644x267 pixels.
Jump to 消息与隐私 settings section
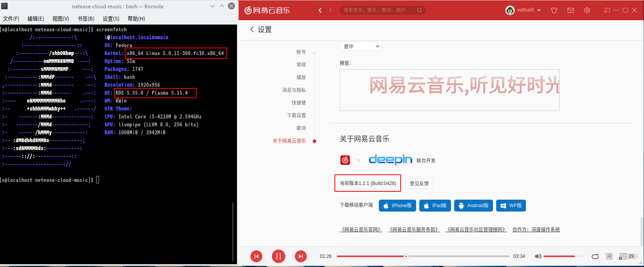click(x=294, y=90)
